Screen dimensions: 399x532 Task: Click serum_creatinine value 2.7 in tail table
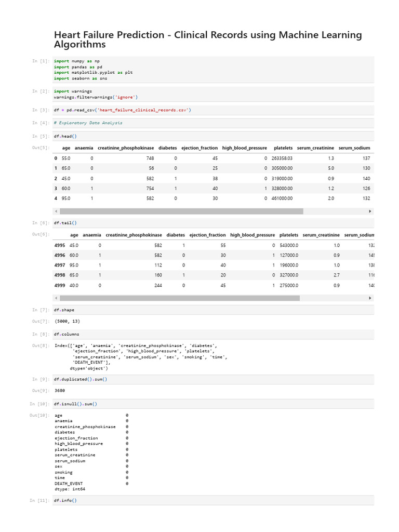(x=337, y=275)
